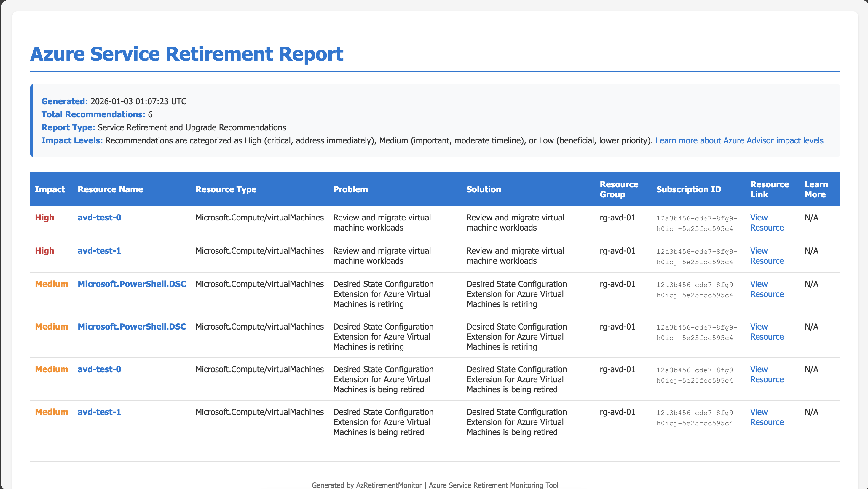Screen dimensions: 868x489
Task: Click the Solution column header
Action: click(x=483, y=189)
